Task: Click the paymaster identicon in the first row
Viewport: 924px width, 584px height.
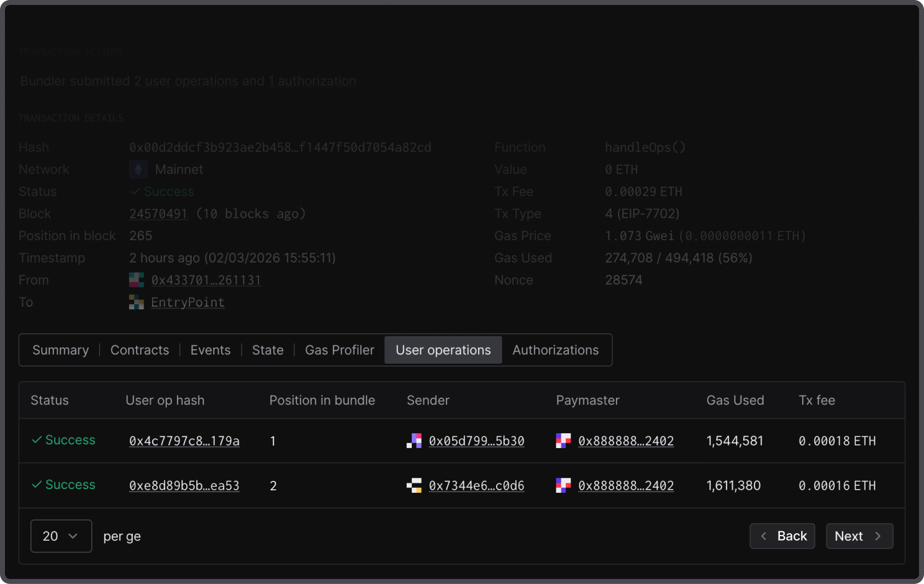Action: pos(563,441)
